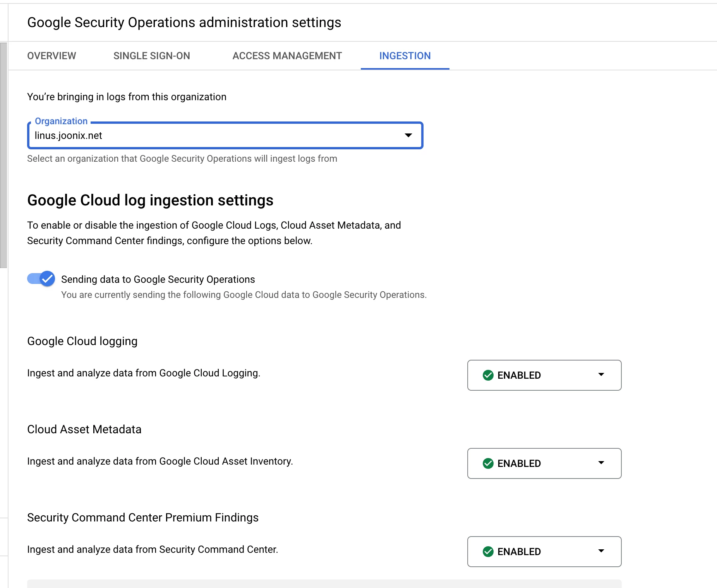
Task: Click green check icon for Cloud Asset Metadata
Action: click(x=488, y=463)
